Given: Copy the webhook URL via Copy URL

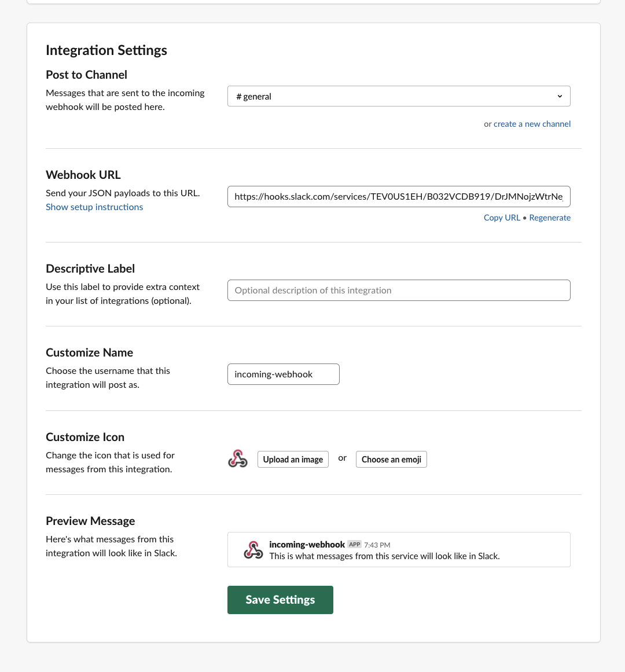Looking at the screenshot, I should 502,218.
